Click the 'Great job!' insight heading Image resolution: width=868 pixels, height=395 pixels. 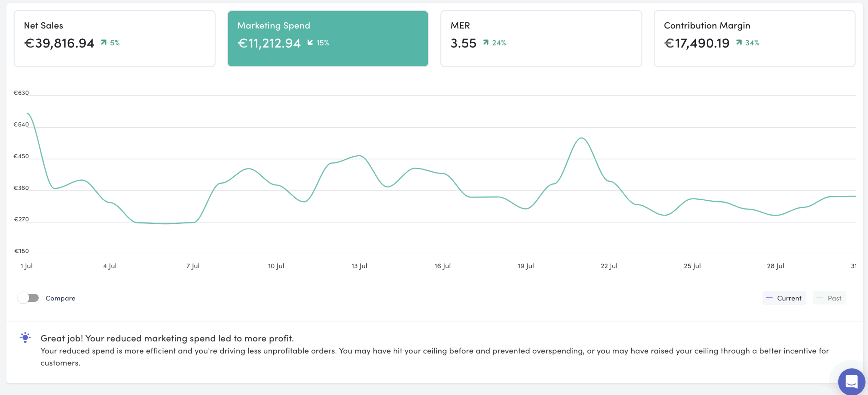tap(167, 338)
